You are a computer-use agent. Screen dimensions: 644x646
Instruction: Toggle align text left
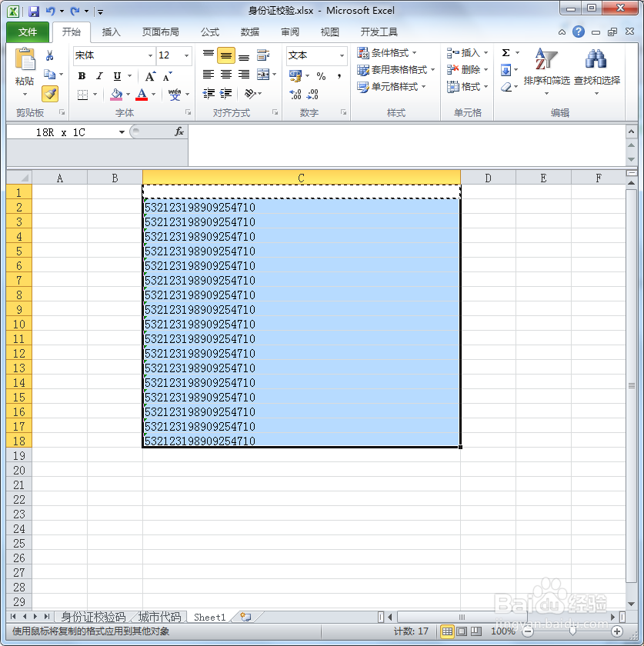click(209, 74)
